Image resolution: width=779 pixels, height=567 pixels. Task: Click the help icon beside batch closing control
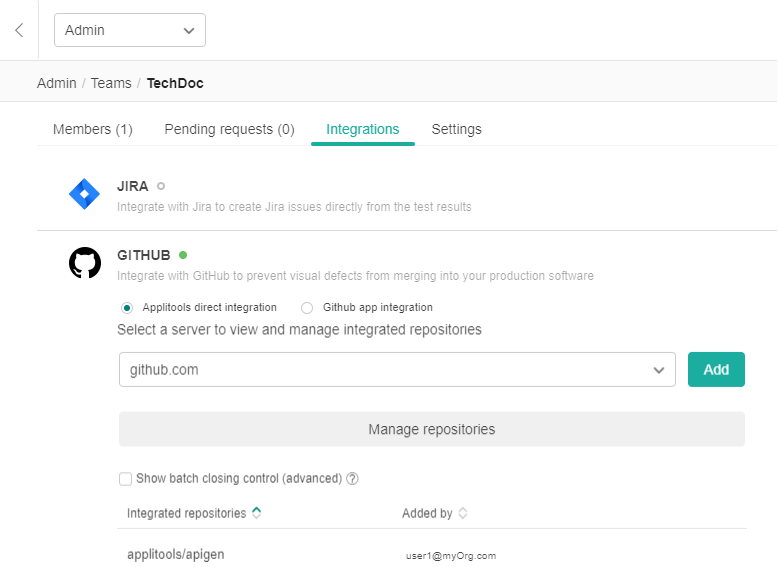pos(352,479)
